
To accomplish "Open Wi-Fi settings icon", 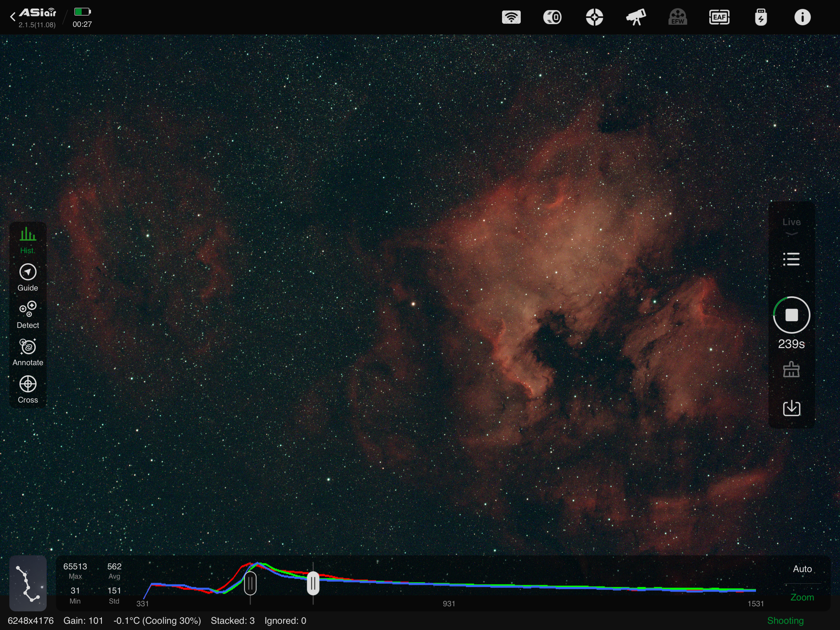I will [511, 17].
